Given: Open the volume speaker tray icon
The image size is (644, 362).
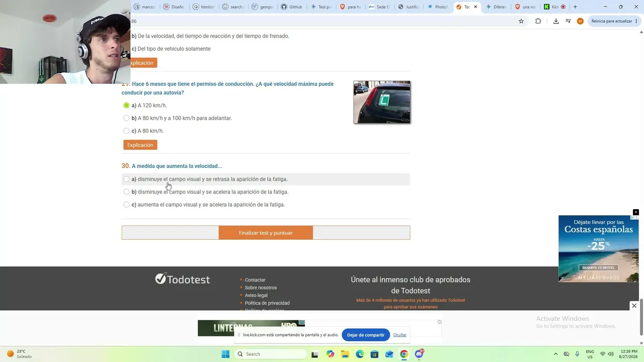Looking at the screenshot, I should (x=611, y=354).
